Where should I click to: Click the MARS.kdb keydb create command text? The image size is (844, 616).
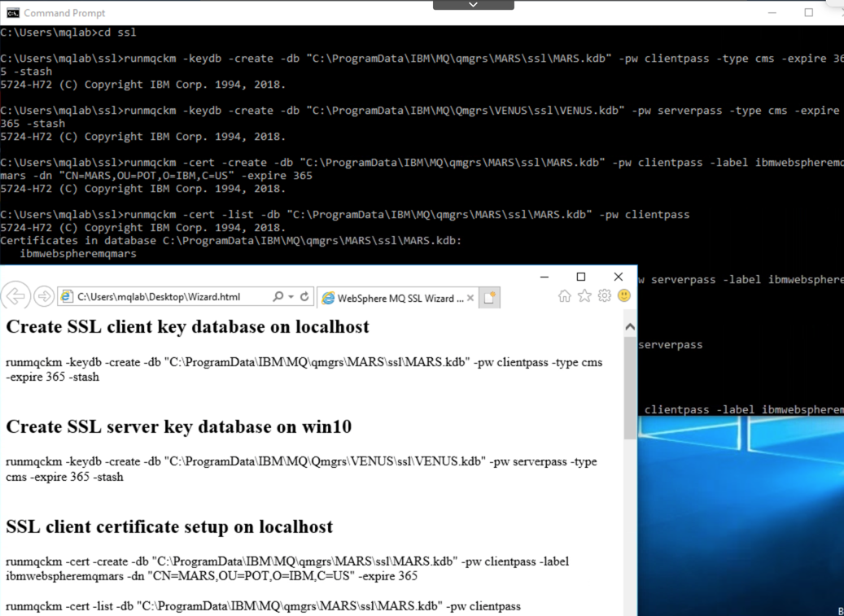(304, 369)
